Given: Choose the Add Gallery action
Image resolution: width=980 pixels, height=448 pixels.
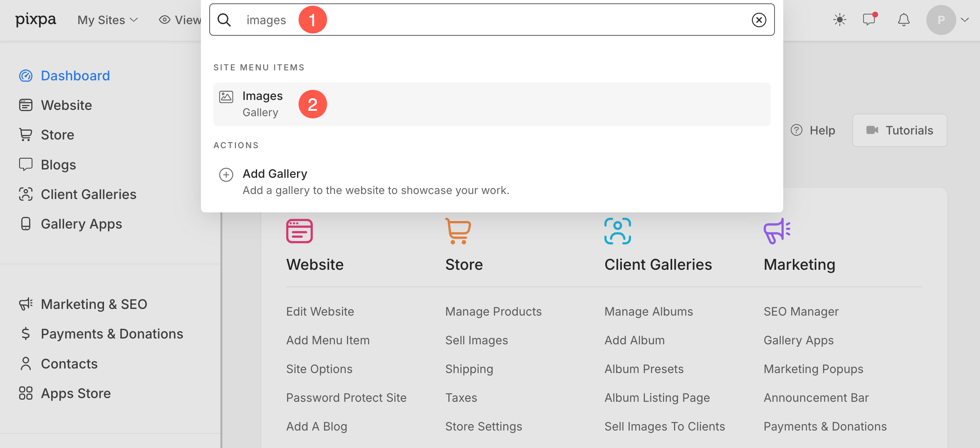Looking at the screenshot, I should (492, 182).
